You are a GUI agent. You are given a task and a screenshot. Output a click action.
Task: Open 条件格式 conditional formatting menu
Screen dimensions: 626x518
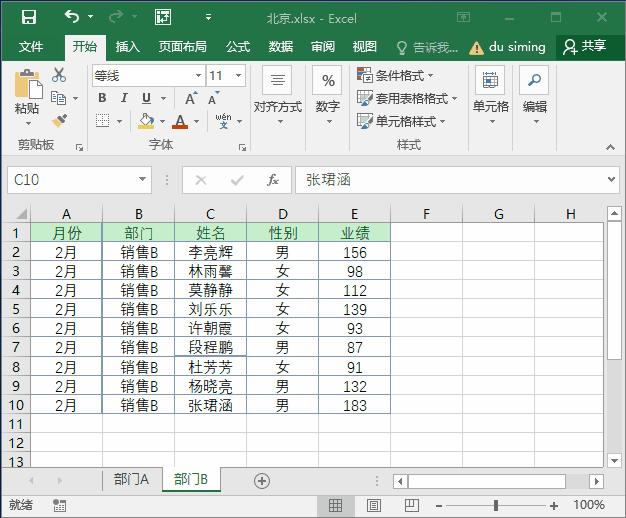[395, 75]
